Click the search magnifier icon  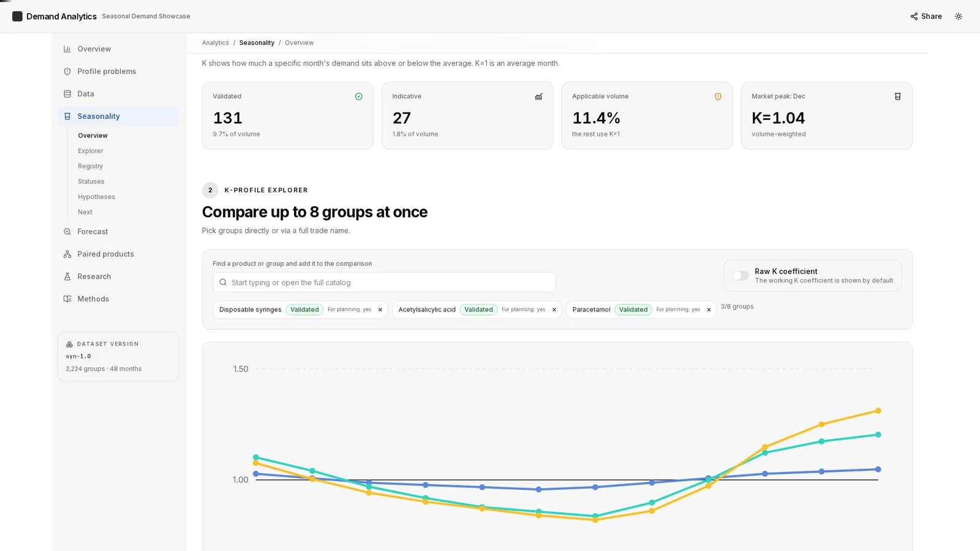pyautogui.click(x=223, y=283)
